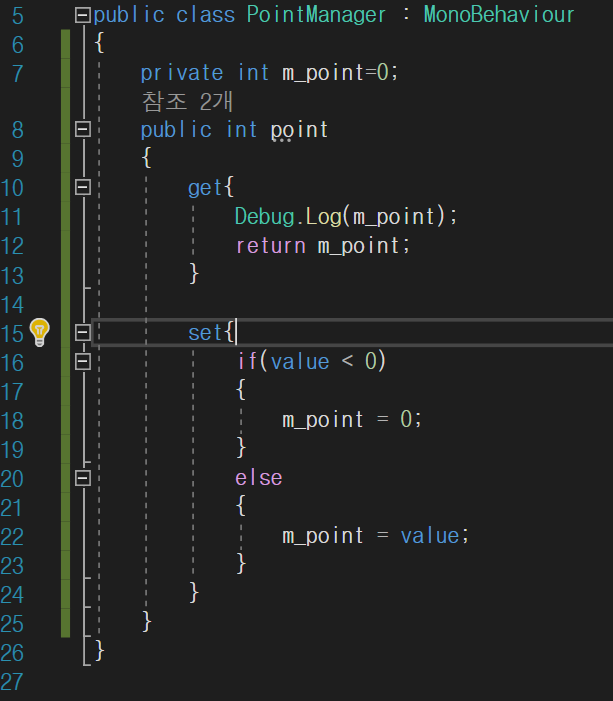Click 'm_point' in the return statement
Image resolution: width=613 pixels, height=701 pixels.
[x=358, y=246]
